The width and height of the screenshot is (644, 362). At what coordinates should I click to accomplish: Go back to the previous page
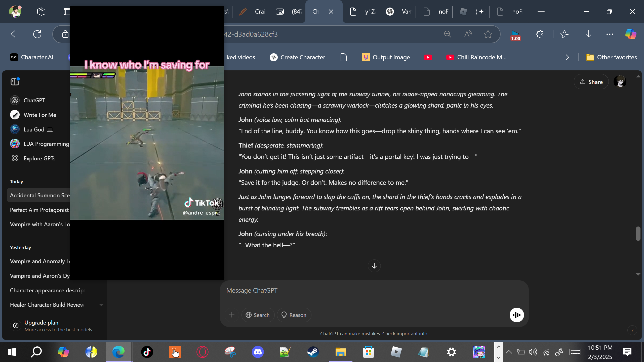point(15,34)
